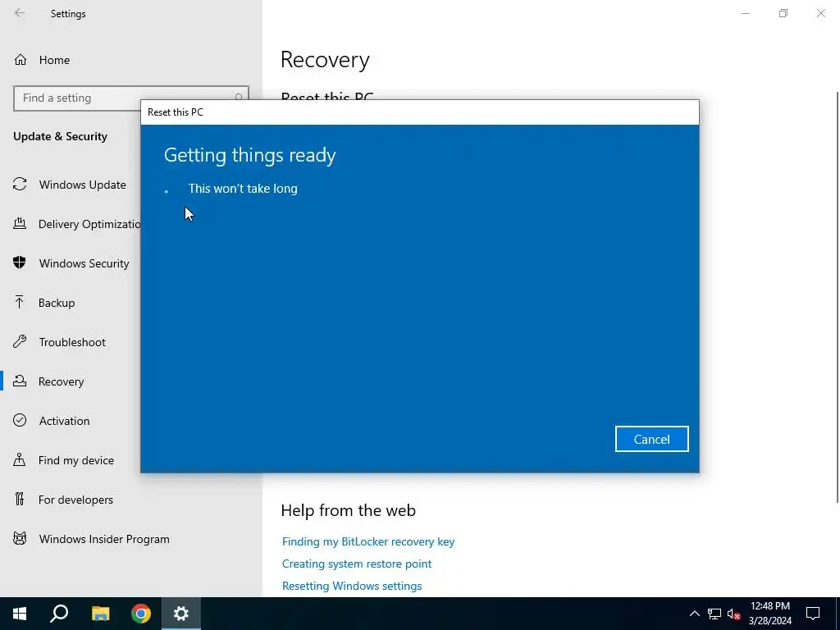Select Windows Insider Program label
This screenshot has width=840, height=630.
104,540
